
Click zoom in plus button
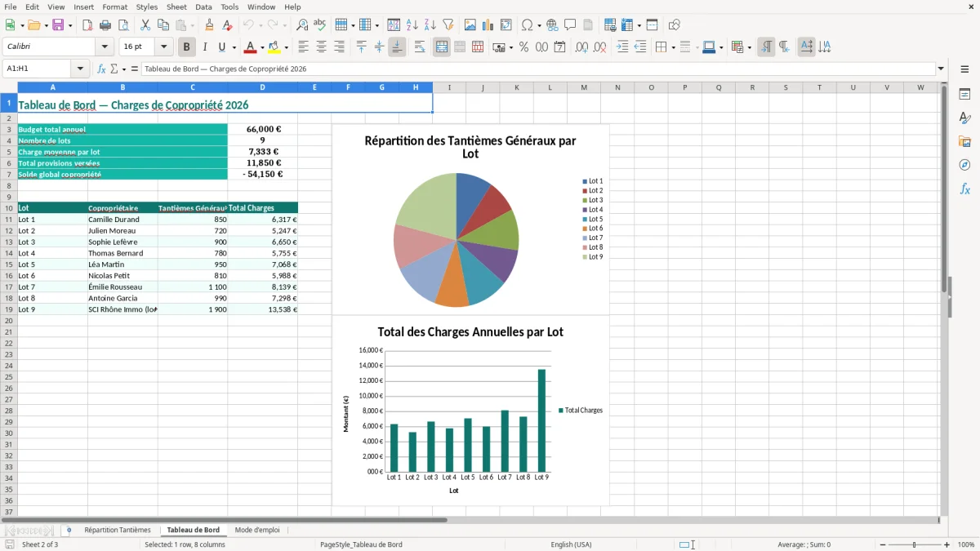(947, 544)
